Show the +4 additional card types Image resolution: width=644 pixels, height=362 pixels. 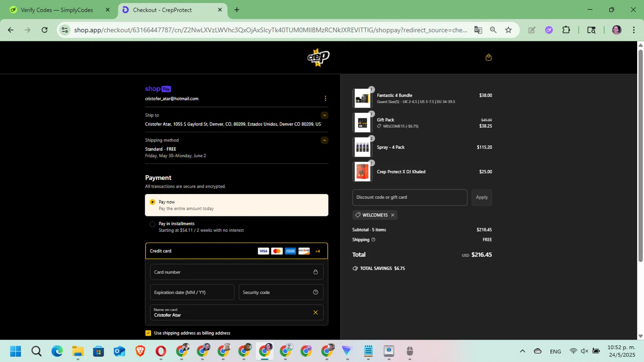317,251
